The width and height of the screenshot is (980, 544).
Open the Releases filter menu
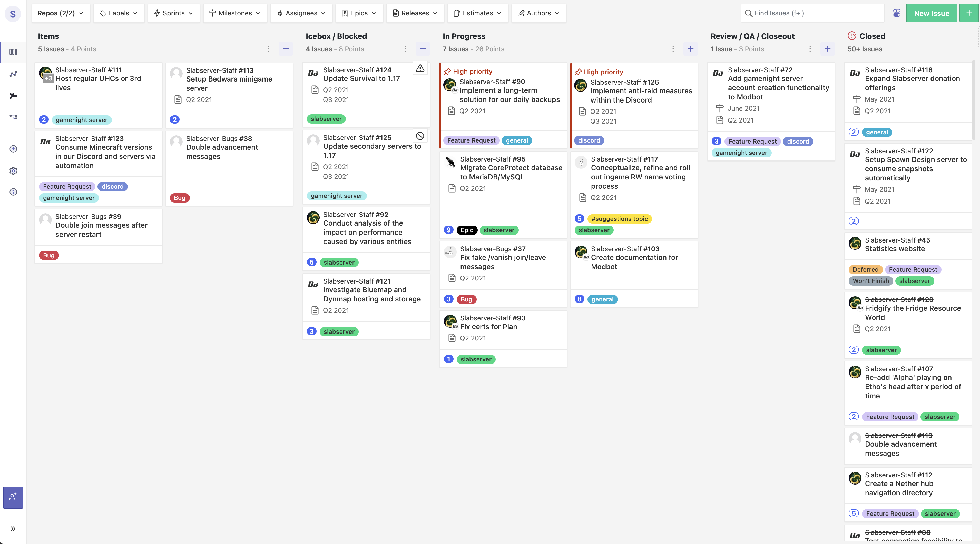coord(415,13)
